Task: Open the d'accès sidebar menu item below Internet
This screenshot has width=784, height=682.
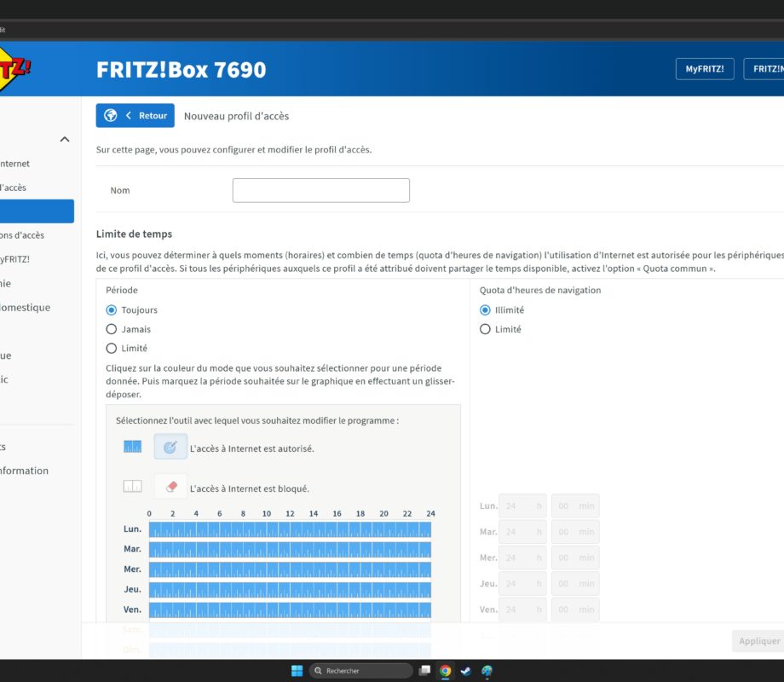Action: click(x=13, y=188)
